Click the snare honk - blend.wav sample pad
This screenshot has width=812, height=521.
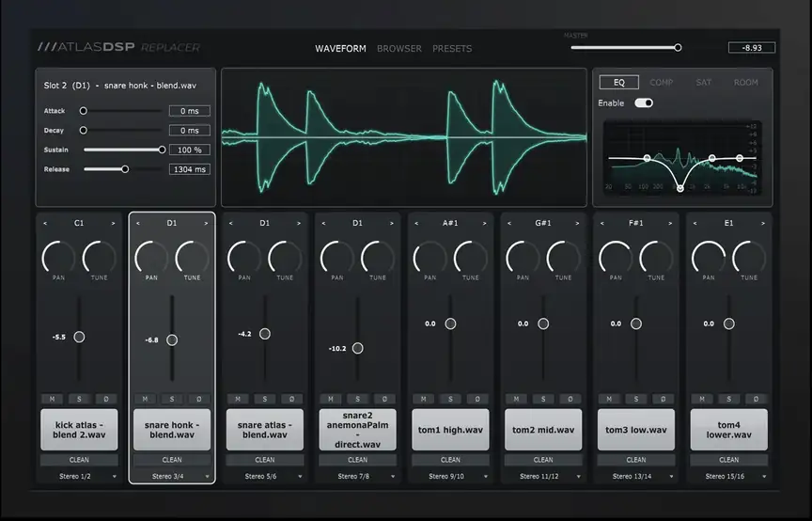click(x=172, y=430)
